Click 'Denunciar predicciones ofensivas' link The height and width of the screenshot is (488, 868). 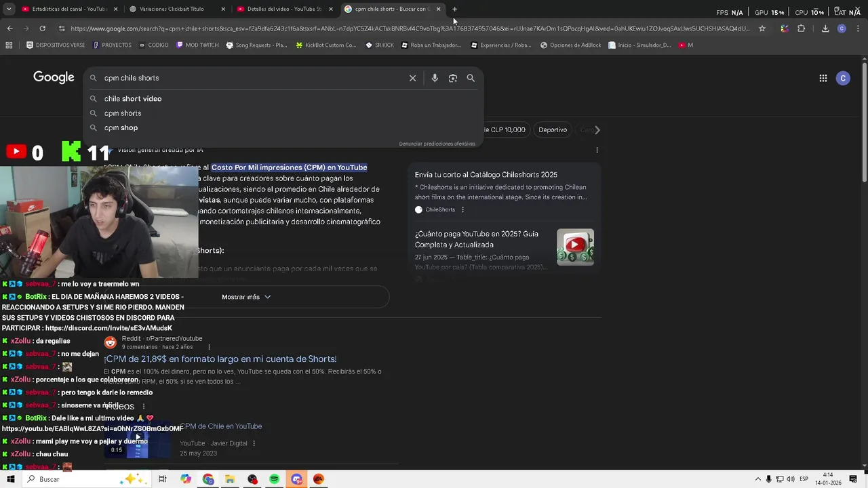(437, 144)
